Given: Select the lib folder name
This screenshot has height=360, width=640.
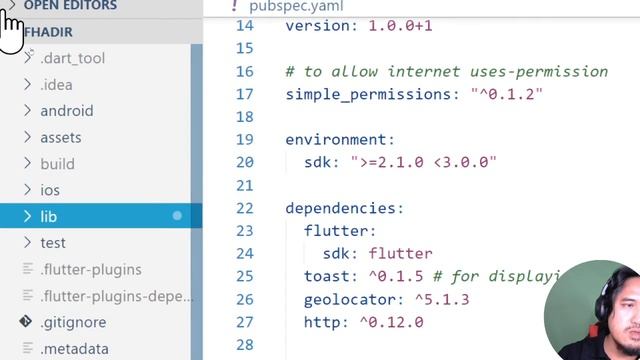Looking at the screenshot, I should point(49,216).
